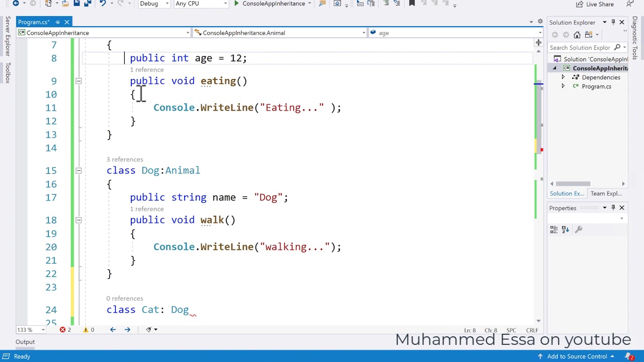Select the Program.cs* editor tab
This screenshot has height=362, width=644.
tap(34, 22)
